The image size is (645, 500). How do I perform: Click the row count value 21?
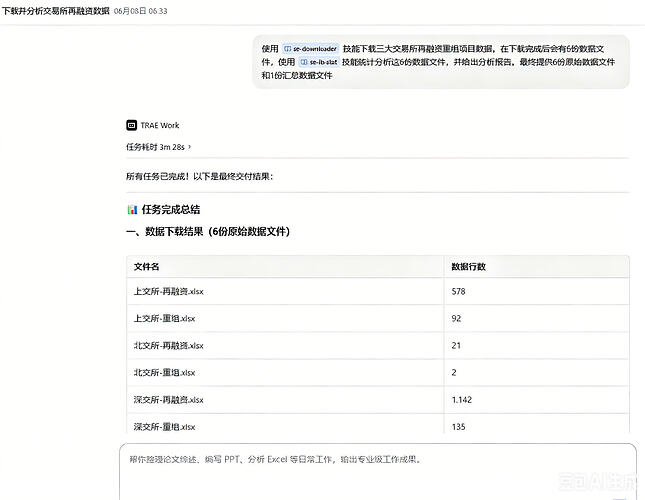pos(456,345)
